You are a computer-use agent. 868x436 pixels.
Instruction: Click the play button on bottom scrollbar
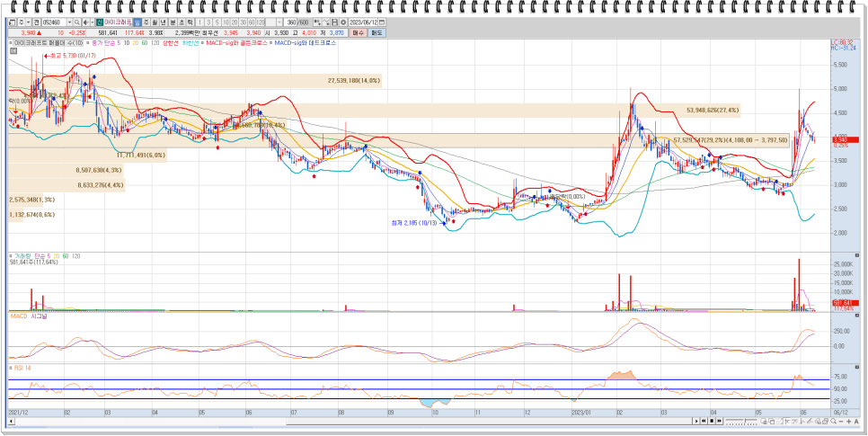pos(696,421)
